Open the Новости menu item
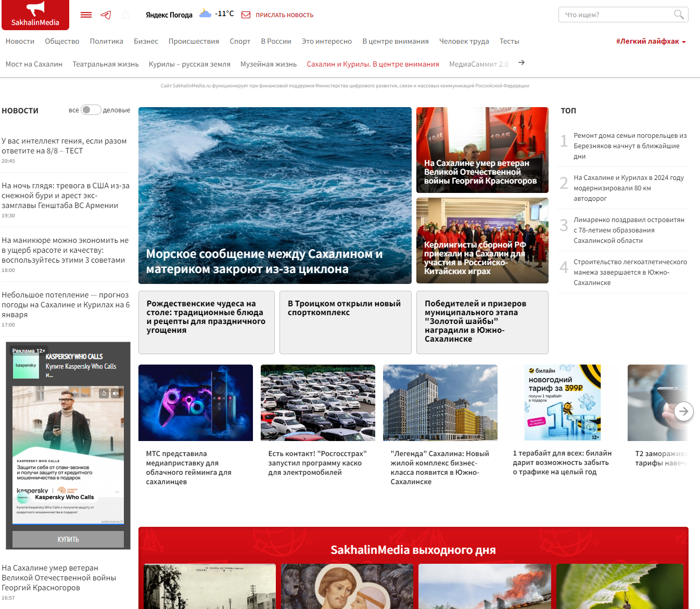This screenshot has width=700, height=609. [x=20, y=42]
